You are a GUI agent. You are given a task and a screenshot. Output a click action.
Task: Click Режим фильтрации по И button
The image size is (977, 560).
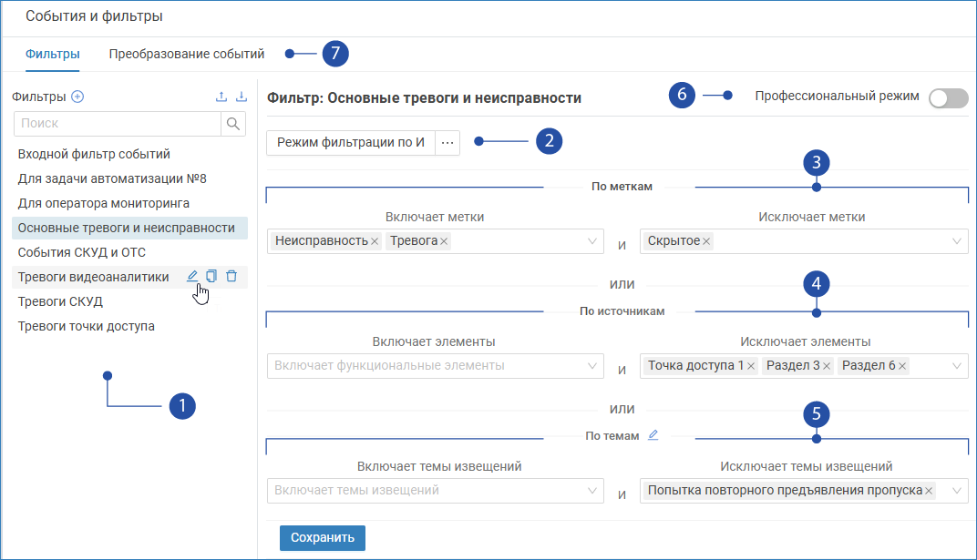[x=351, y=143]
